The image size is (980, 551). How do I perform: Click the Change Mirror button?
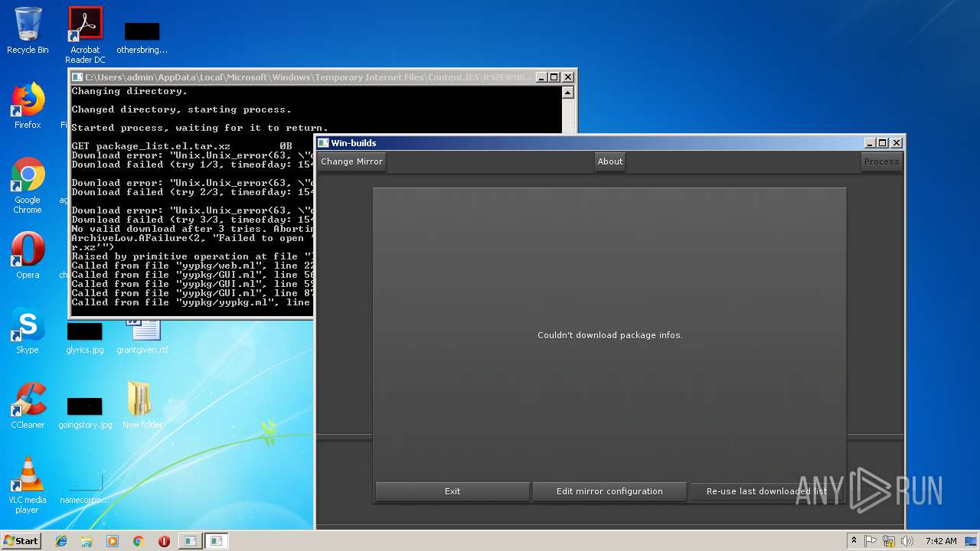pos(352,161)
